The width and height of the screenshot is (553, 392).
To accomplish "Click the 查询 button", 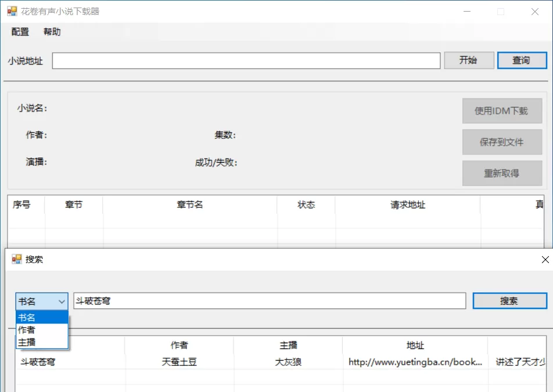I will pos(522,60).
